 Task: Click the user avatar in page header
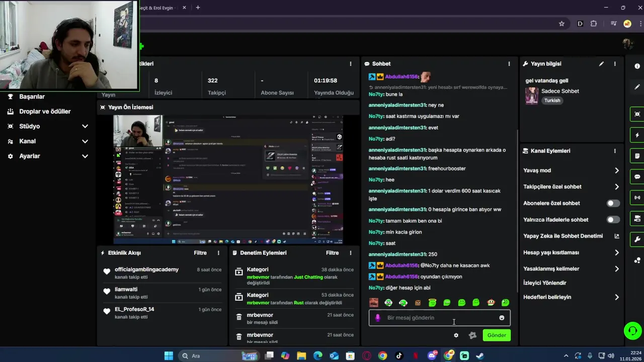627,44
